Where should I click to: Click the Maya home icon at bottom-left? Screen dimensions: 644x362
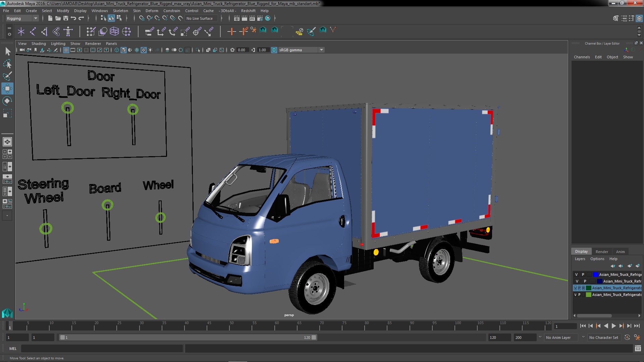[x=7, y=313]
